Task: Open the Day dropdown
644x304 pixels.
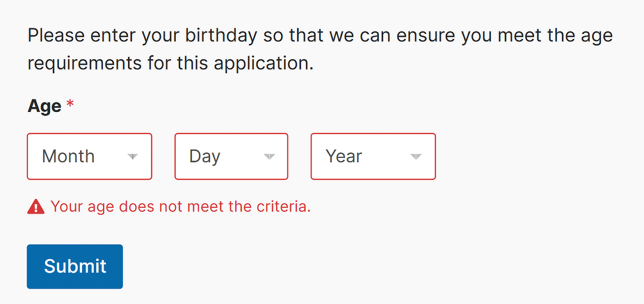Action: pyautogui.click(x=231, y=156)
